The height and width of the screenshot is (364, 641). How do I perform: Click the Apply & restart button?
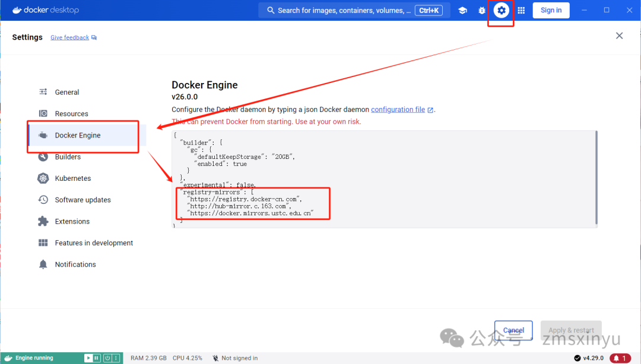[x=571, y=330]
